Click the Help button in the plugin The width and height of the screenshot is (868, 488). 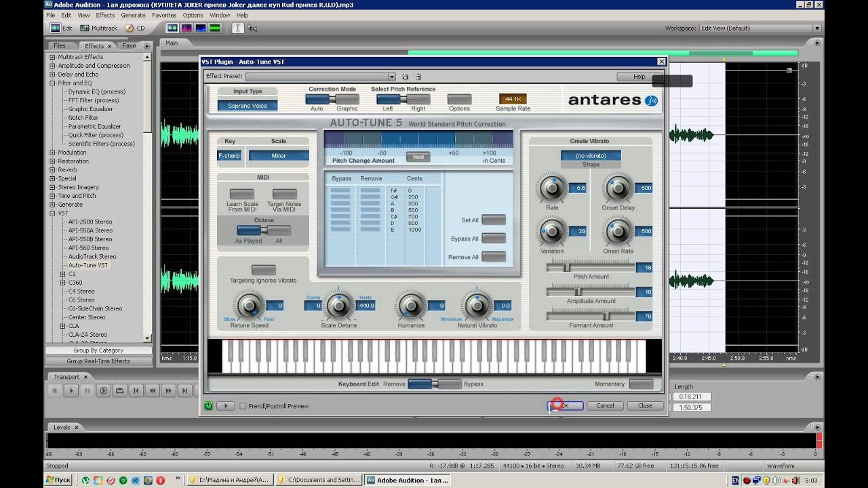point(639,77)
